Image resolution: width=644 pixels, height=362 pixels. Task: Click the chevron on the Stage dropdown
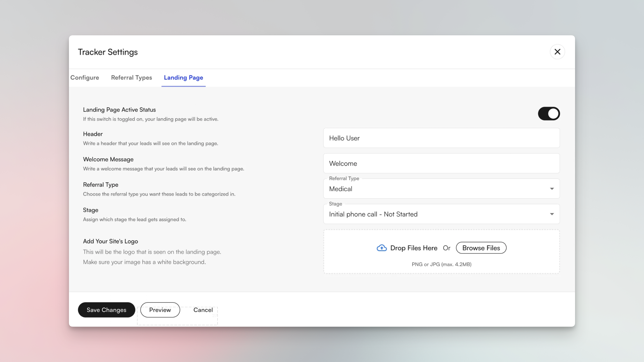[x=552, y=214]
